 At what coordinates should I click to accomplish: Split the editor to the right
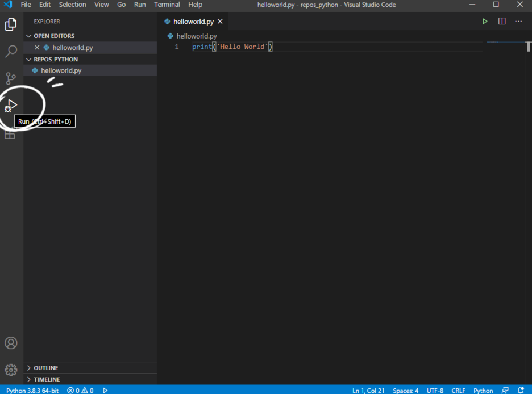[502, 22]
